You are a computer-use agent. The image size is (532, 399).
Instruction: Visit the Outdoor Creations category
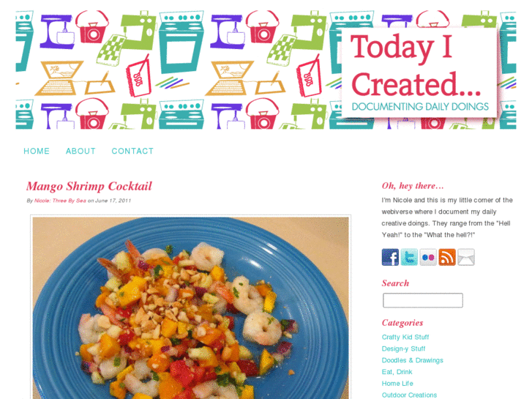point(409,395)
